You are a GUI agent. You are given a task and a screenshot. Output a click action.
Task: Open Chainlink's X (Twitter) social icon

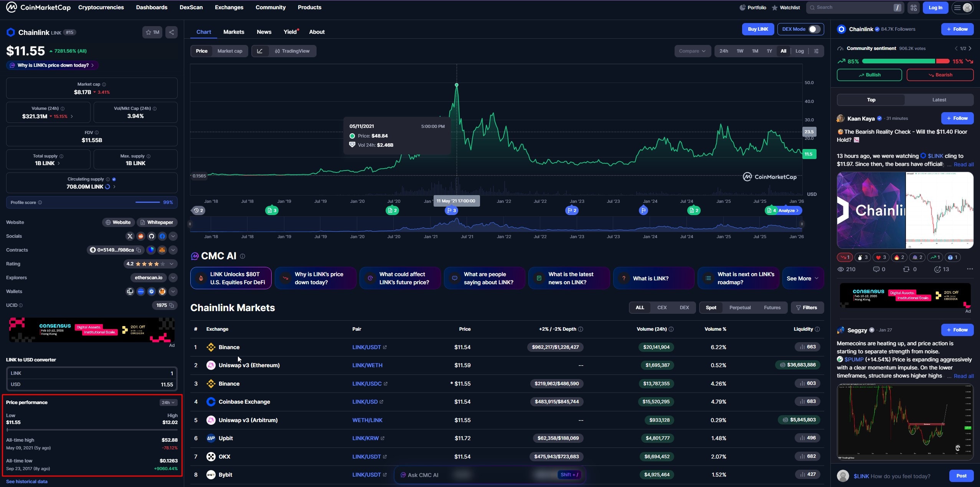(130, 236)
